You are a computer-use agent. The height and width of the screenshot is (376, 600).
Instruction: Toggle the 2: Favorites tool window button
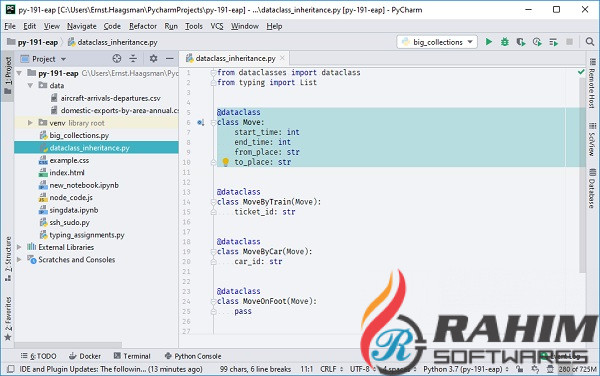pyautogui.click(x=8, y=319)
